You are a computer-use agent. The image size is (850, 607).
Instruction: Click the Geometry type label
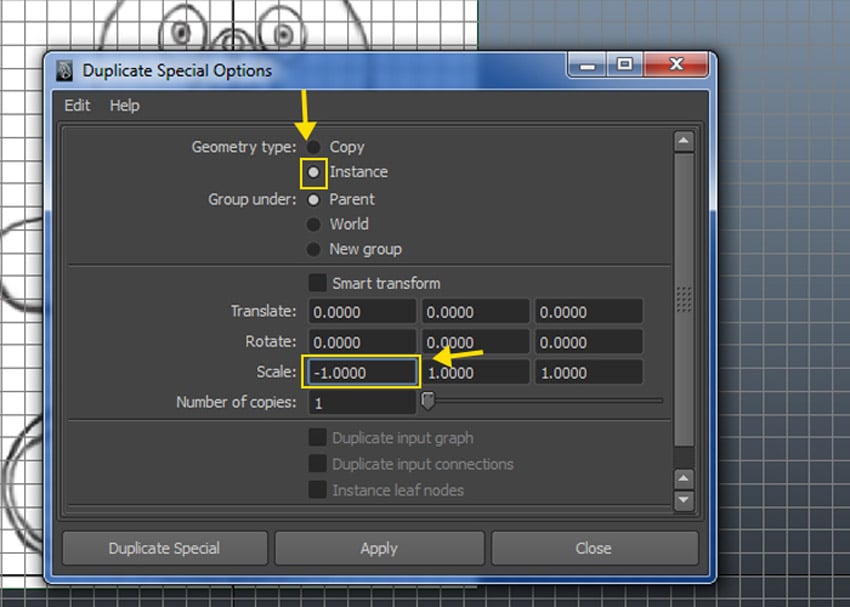pyautogui.click(x=244, y=147)
